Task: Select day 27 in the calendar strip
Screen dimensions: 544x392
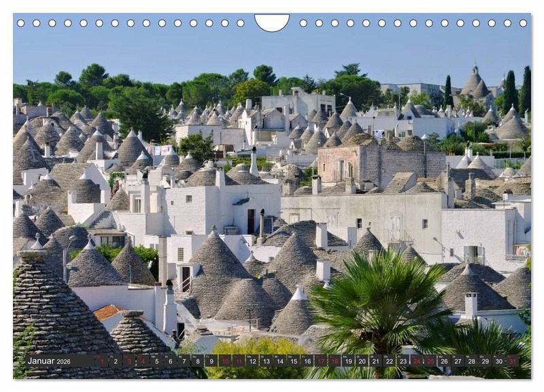Action: click(458, 361)
